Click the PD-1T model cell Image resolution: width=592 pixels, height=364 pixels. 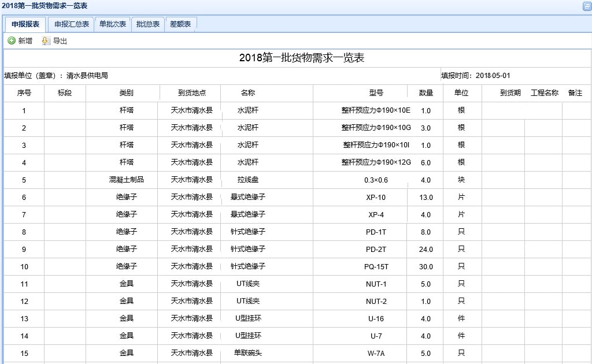(376, 232)
